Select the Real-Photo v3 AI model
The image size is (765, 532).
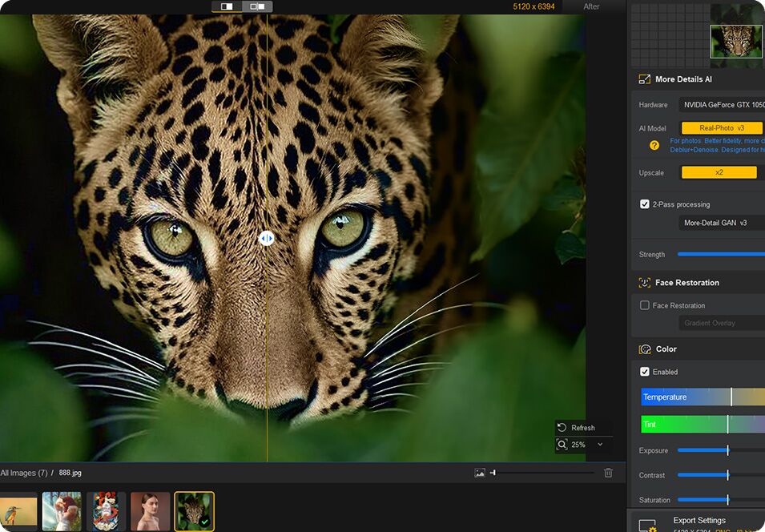722,128
